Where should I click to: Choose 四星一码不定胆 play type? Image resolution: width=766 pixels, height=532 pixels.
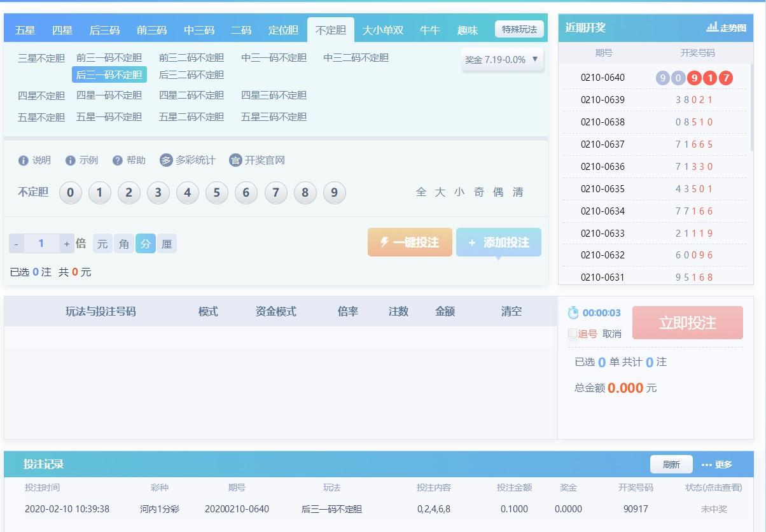coord(109,95)
